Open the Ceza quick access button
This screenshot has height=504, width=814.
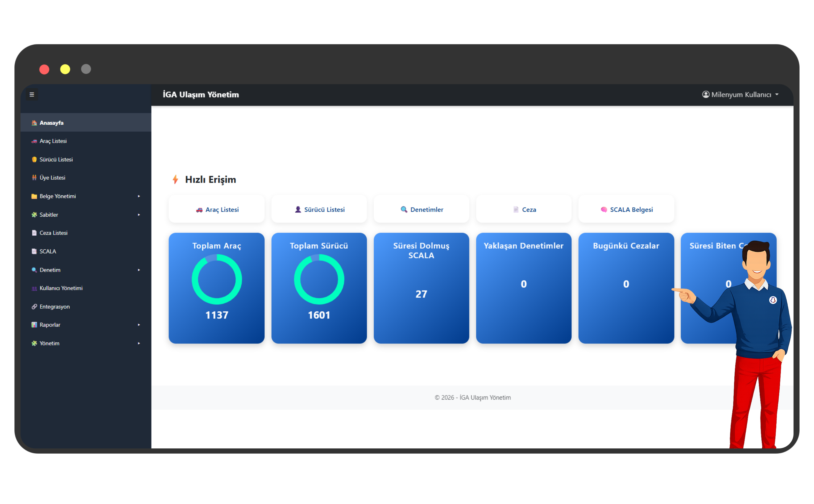pyautogui.click(x=524, y=209)
